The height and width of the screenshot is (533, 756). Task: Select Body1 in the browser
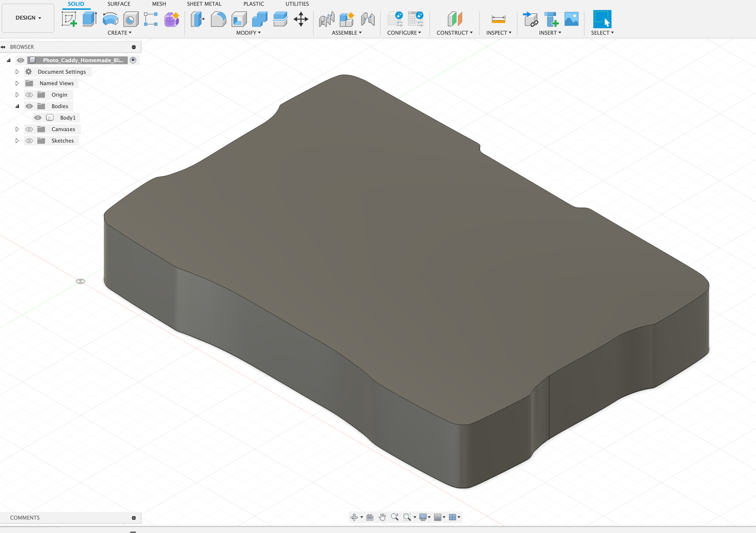68,118
